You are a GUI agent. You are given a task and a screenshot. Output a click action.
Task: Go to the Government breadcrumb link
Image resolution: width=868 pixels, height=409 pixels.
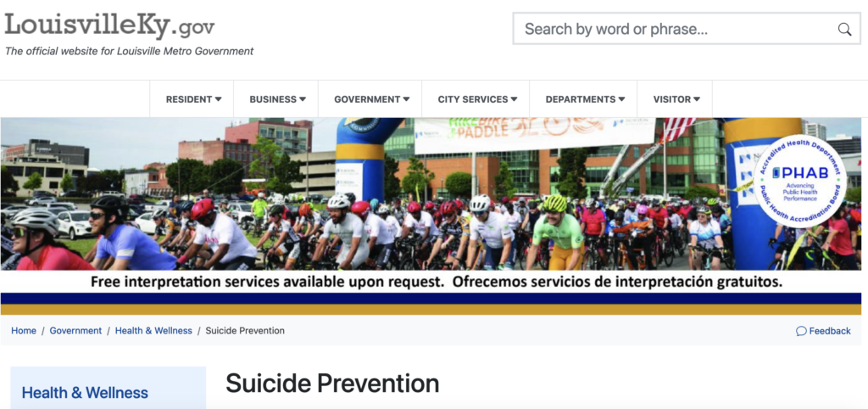point(75,331)
